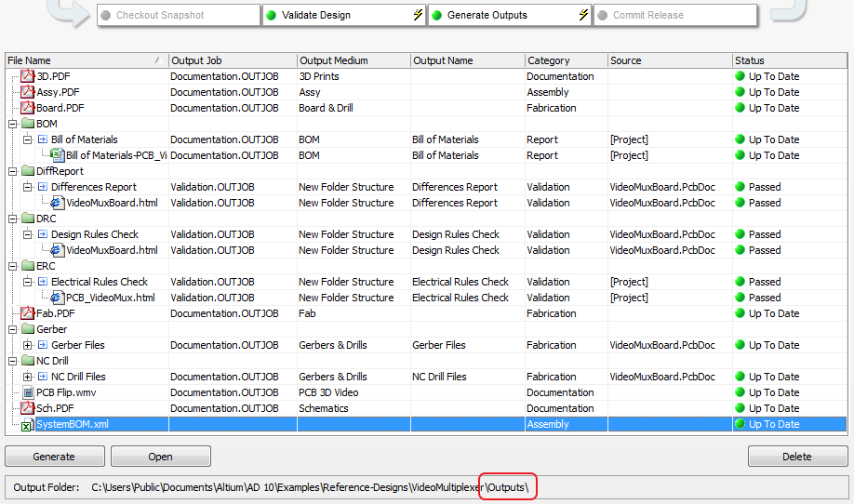The height and width of the screenshot is (504, 854).
Task: Click the Assy.PDF file icon
Action: [x=28, y=92]
